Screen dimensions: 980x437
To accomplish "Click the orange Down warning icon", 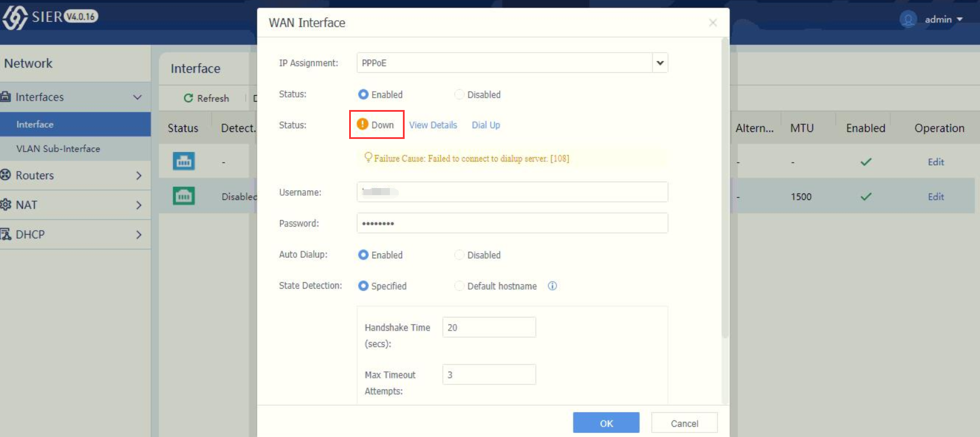I will 363,124.
